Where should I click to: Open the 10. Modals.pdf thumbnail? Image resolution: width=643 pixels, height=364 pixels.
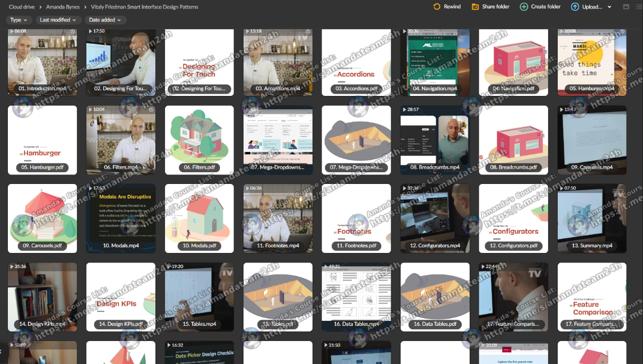[x=199, y=218]
